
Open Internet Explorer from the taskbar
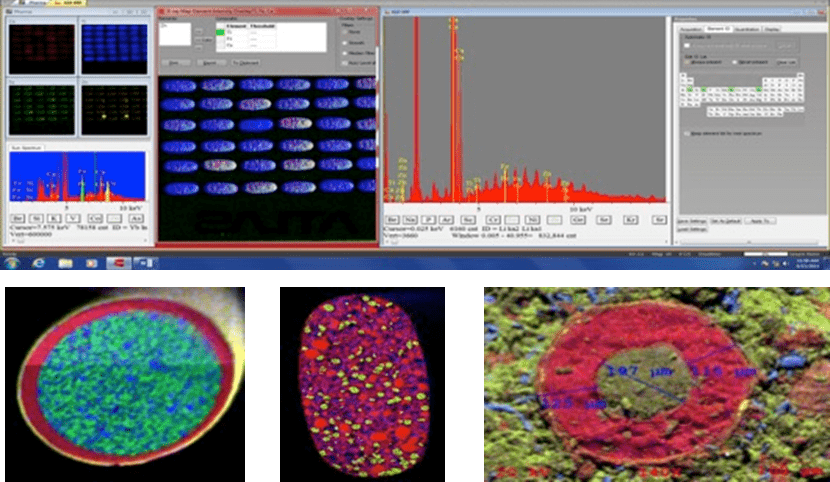[36, 264]
